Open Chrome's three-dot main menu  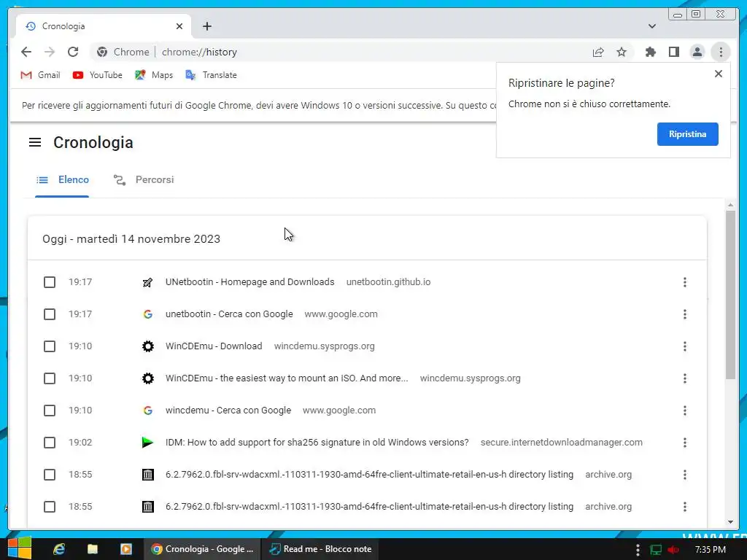[x=721, y=52]
